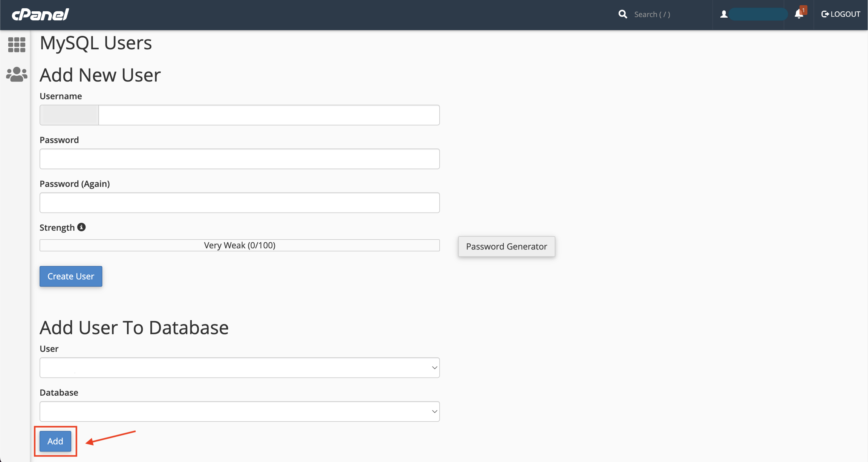Click the LOGOUT text link
The width and height of the screenshot is (868, 462).
pyautogui.click(x=845, y=14)
